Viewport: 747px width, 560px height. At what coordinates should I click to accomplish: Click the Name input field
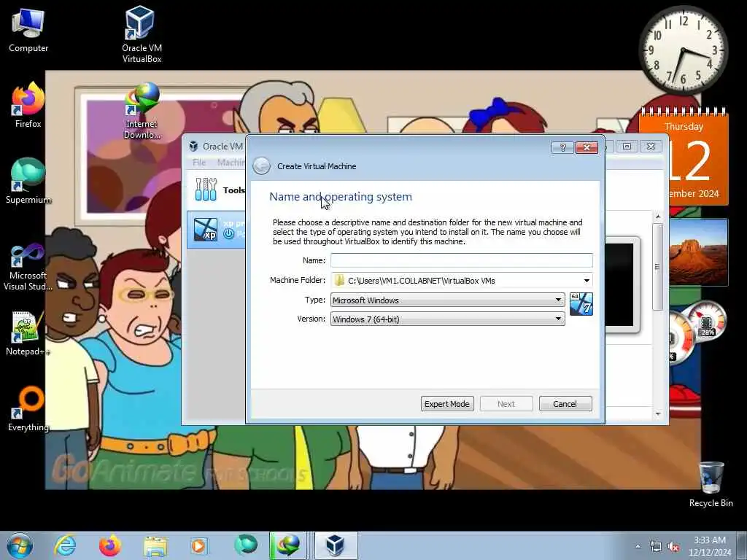462,260
